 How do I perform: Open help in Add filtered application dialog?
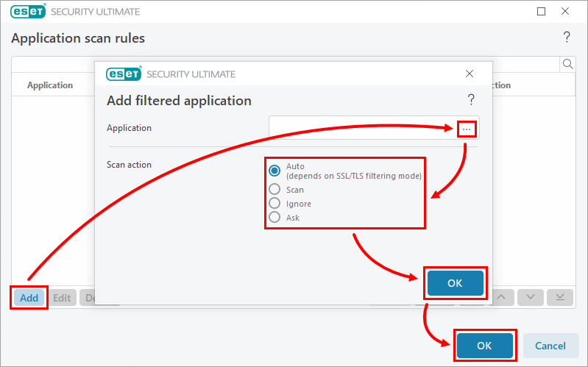tap(471, 100)
